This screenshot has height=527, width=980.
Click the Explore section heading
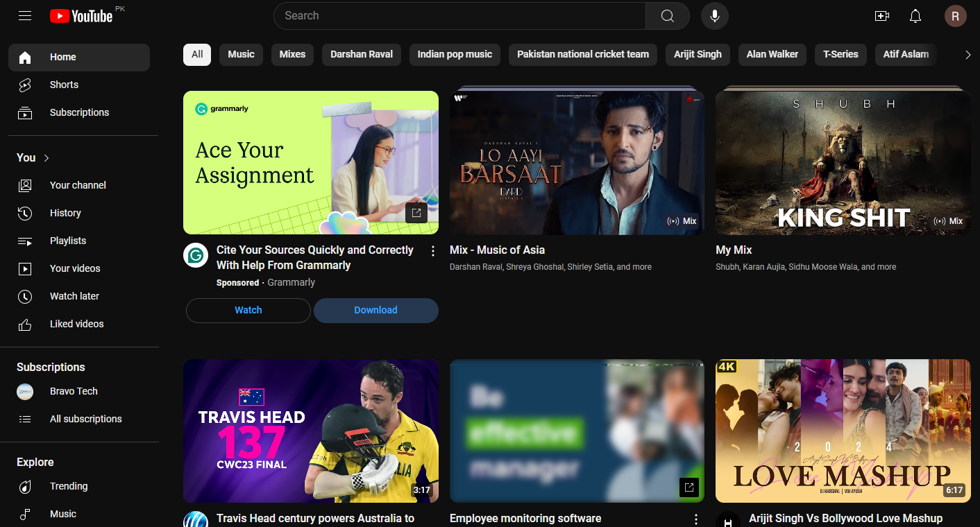click(35, 463)
